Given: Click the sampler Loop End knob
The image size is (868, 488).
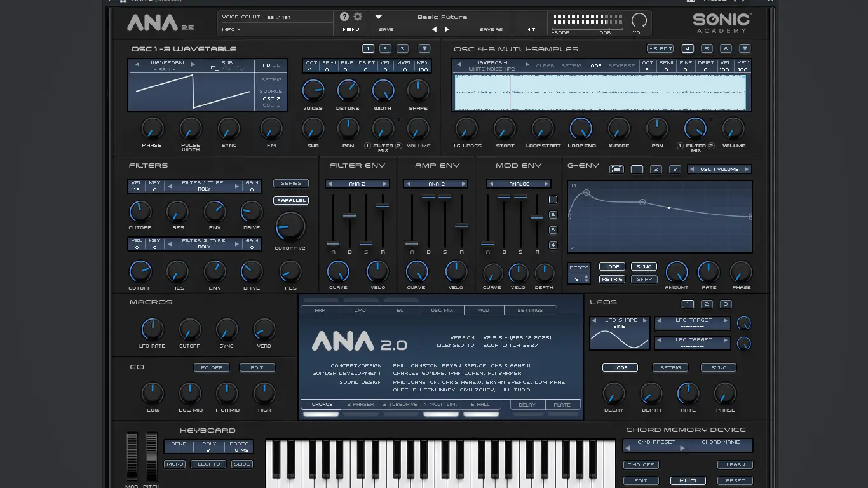Looking at the screenshot, I should click(581, 129).
